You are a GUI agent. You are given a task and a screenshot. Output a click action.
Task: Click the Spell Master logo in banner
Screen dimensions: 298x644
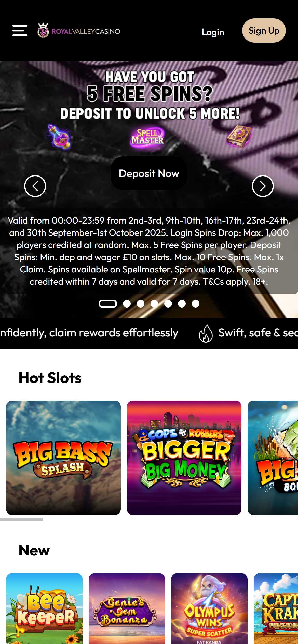[147, 137]
